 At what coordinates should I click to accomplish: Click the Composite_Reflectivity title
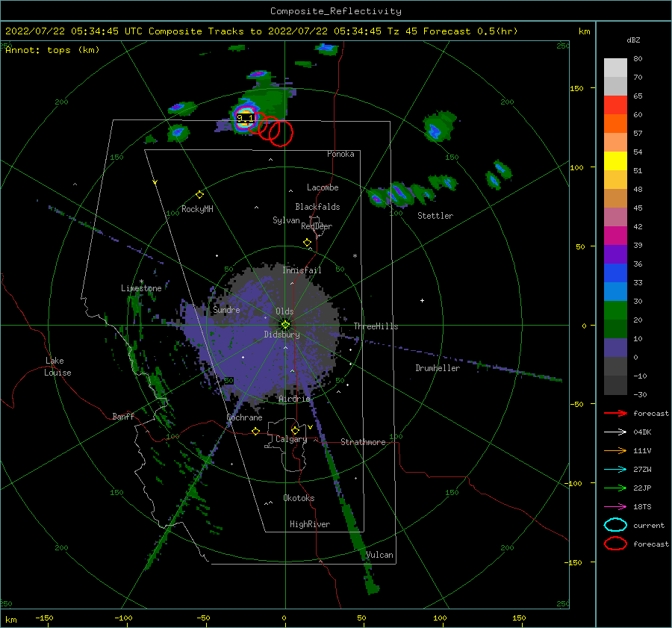click(335, 11)
